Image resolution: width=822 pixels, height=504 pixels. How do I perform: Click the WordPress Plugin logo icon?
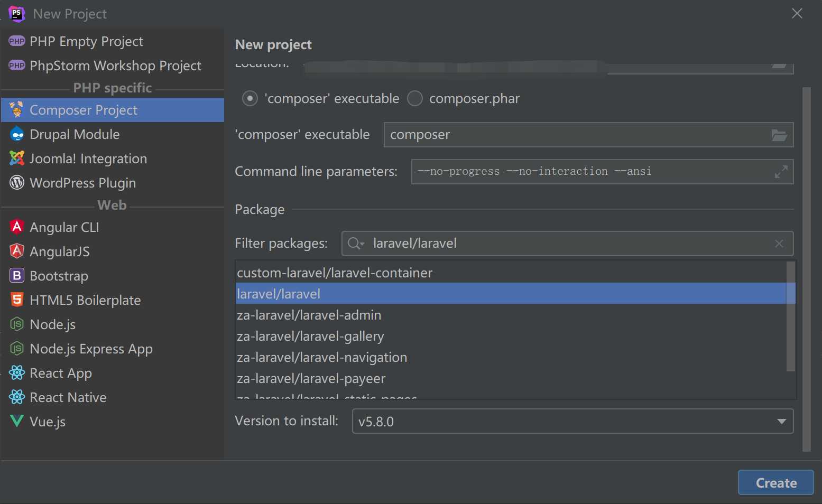click(17, 182)
